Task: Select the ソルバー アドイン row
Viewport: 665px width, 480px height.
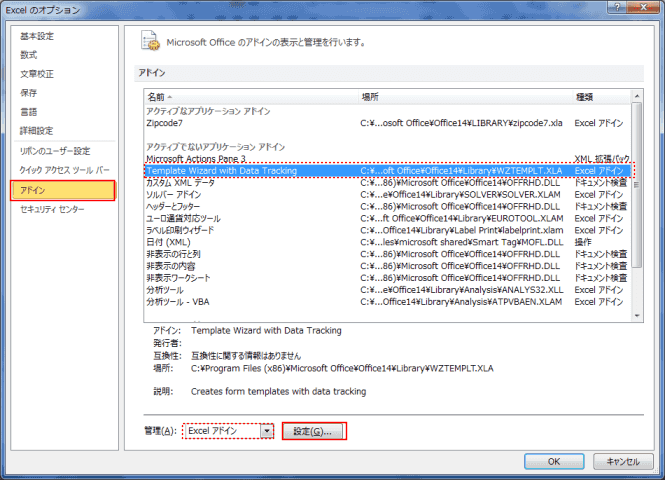Action: 388,195
